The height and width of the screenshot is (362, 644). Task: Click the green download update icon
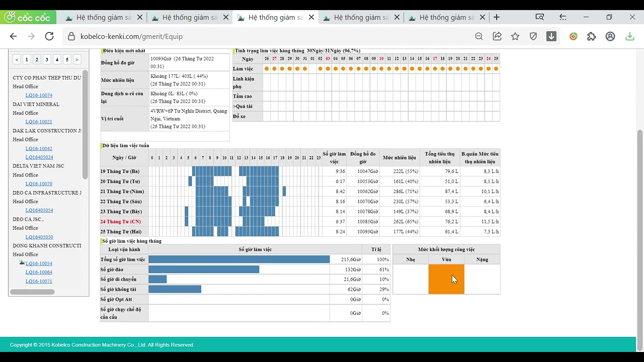[x=630, y=36]
